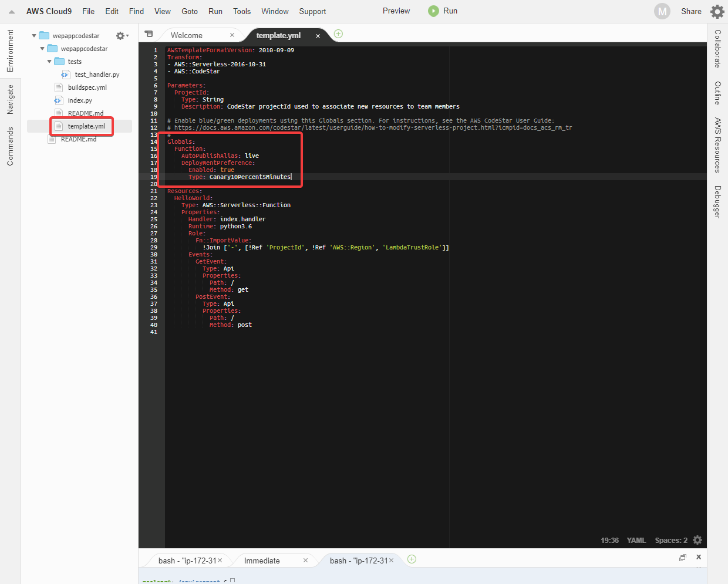Click the index.py file icon
Viewport: 728px width, 584px height.
tap(58, 100)
